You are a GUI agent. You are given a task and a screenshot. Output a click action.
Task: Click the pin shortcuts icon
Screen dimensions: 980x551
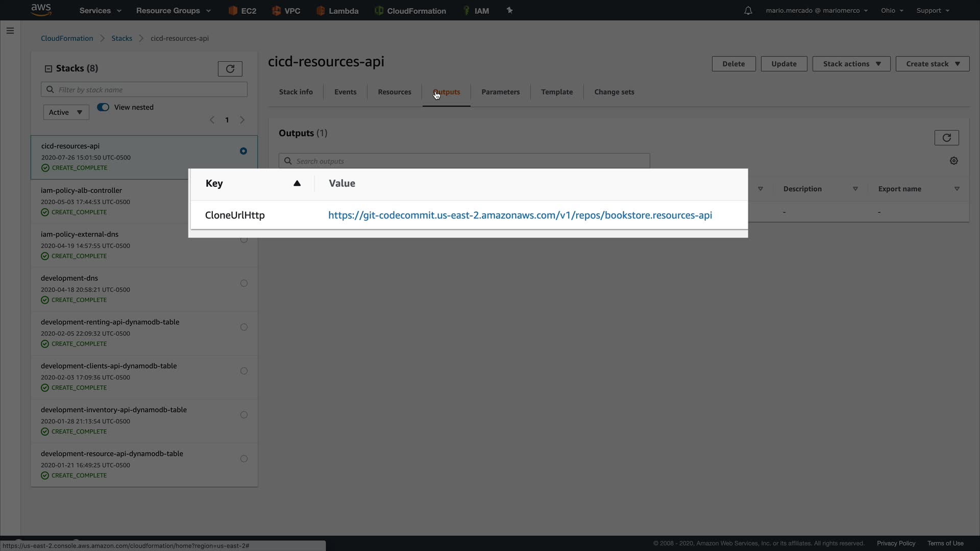coord(509,10)
